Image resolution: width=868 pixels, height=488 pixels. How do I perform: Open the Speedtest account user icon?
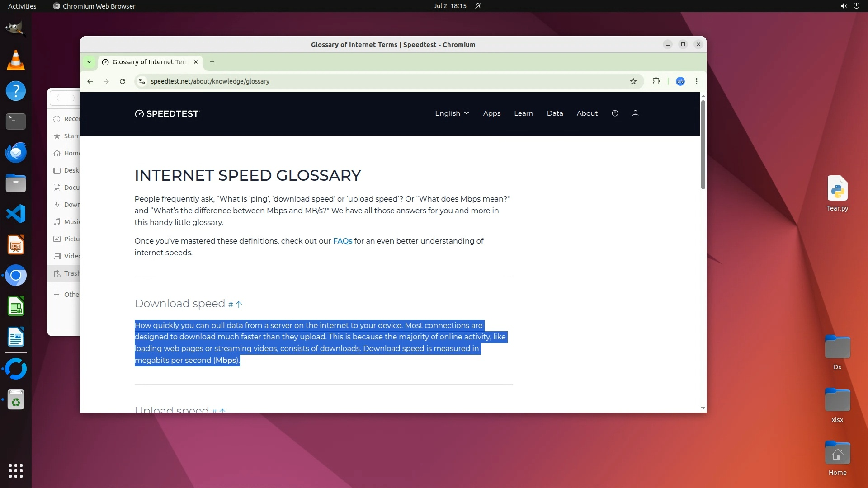point(635,113)
